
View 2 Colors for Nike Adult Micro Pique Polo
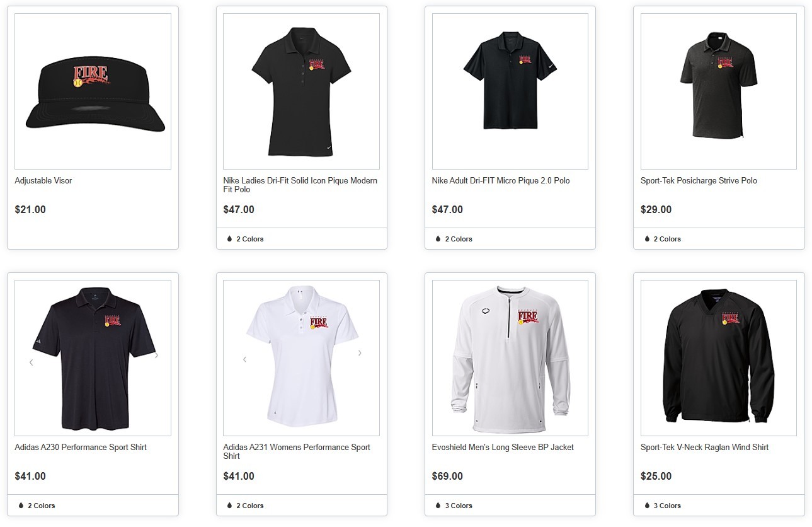459,239
